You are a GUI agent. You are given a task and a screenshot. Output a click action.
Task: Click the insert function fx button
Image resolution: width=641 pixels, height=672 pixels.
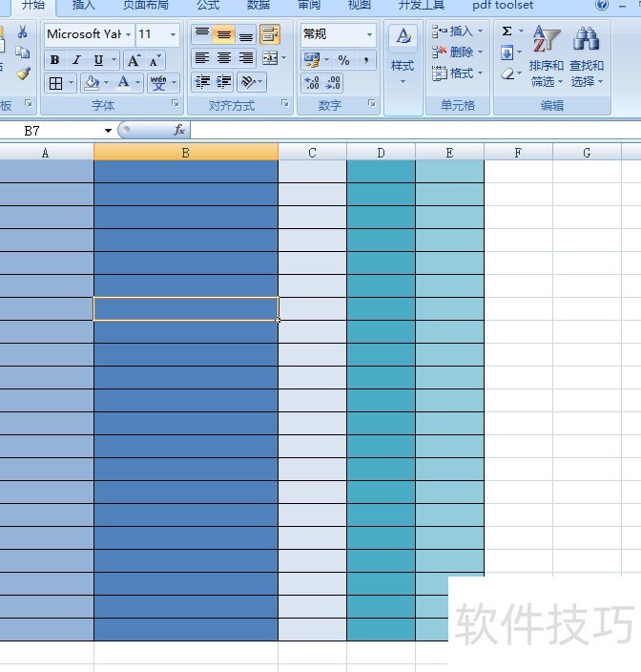pos(179,130)
